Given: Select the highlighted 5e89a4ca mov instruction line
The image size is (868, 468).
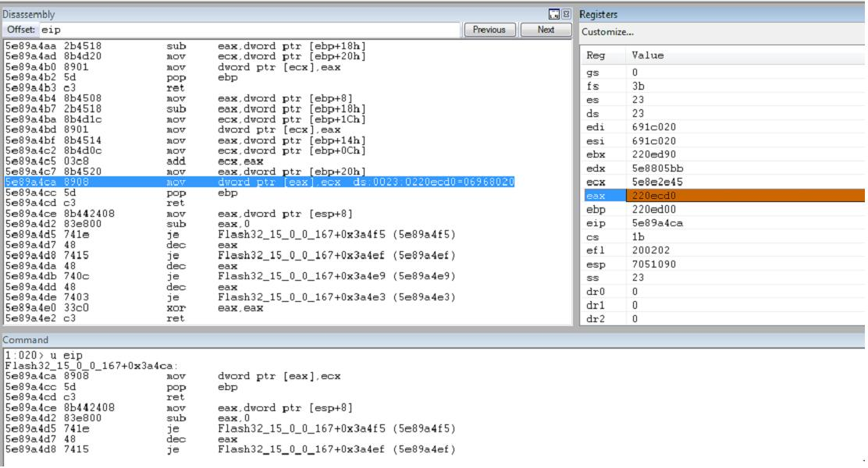Looking at the screenshot, I should [260, 182].
